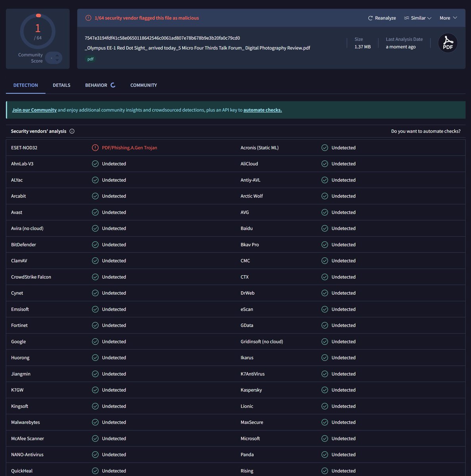The height and width of the screenshot is (476, 471).
Task: Click the red warning icon in ESET-NOD32 row
Action: tap(95, 148)
